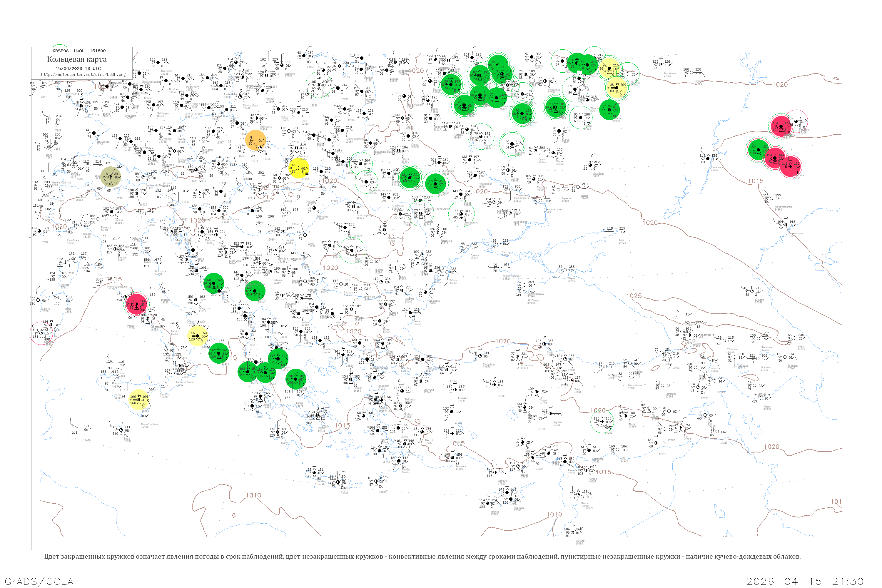
Task: Click the 1015 isobar label near Жангала
Action: (x=756, y=181)
